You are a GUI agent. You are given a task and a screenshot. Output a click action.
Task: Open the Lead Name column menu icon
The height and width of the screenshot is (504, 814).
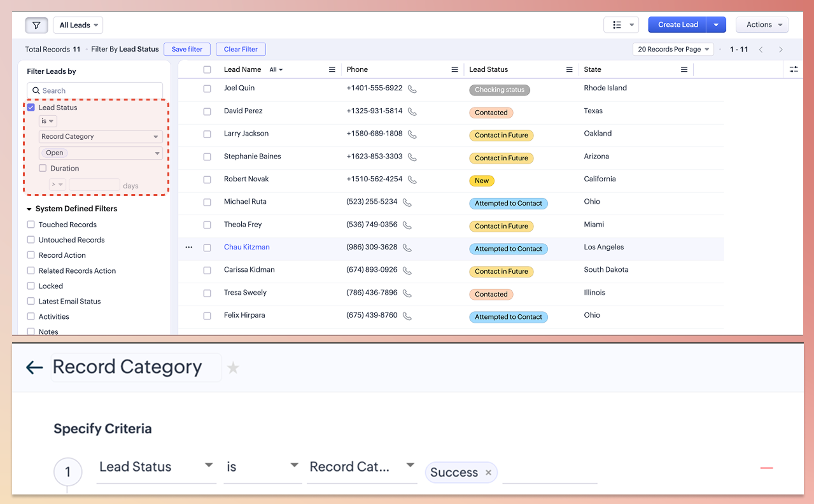pos(332,70)
